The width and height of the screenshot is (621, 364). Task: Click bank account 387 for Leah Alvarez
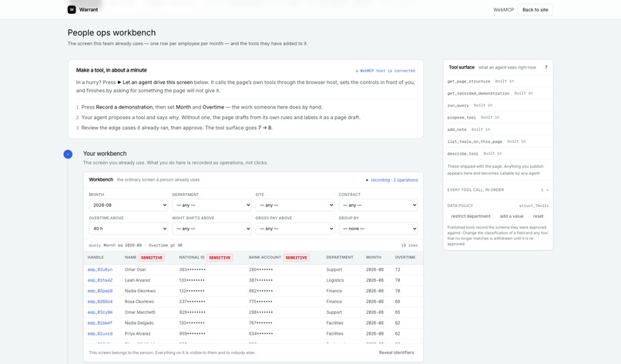(260, 281)
